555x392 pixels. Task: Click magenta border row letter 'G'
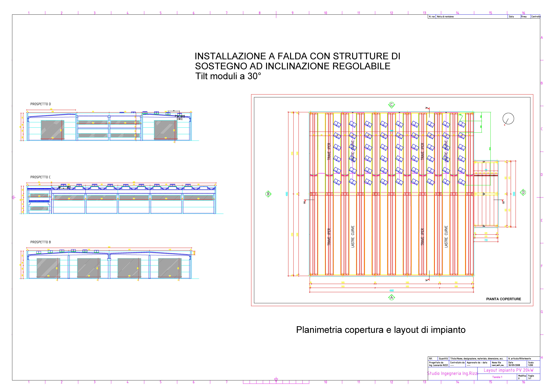(542, 312)
